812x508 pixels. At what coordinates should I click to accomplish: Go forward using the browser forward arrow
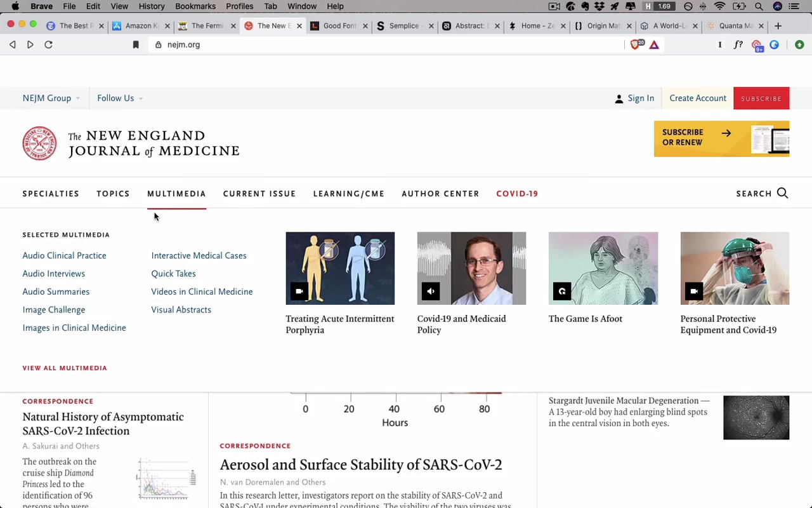click(30, 44)
